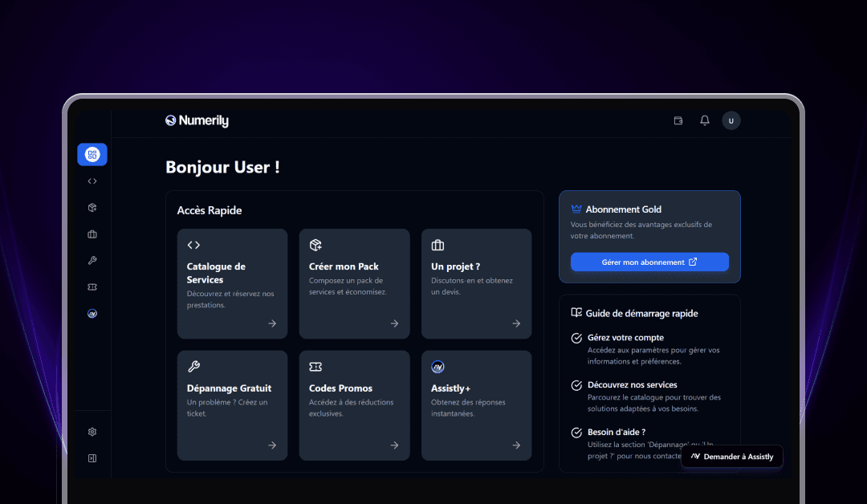Open the notifications bell
The image size is (867, 504).
point(705,120)
